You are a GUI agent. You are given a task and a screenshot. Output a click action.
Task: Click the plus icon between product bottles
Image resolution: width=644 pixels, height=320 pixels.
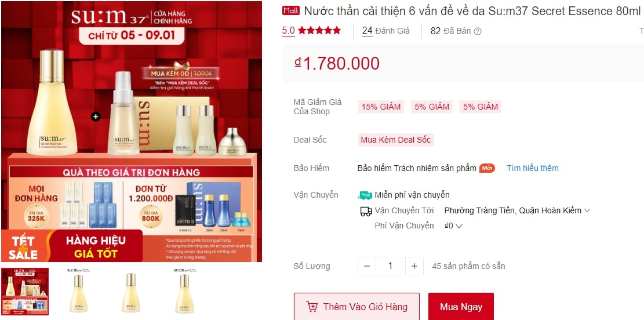coord(96,117)
